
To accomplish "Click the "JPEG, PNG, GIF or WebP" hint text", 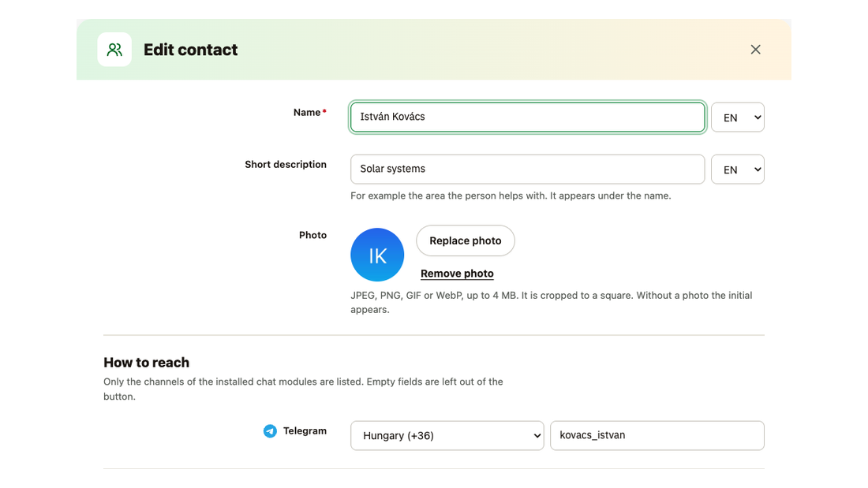I will pos(552,303).
